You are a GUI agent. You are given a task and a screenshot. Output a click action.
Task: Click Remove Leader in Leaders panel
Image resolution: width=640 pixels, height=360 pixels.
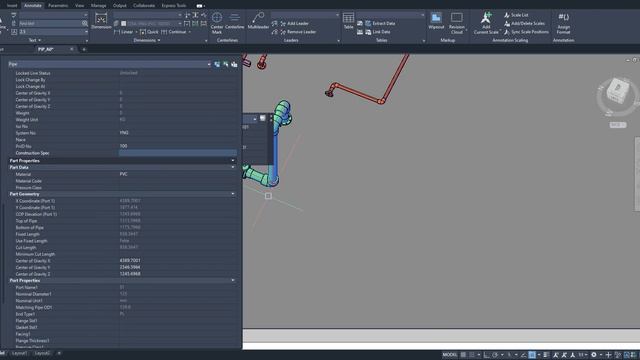pyautogui.click(x=298, y=32)
